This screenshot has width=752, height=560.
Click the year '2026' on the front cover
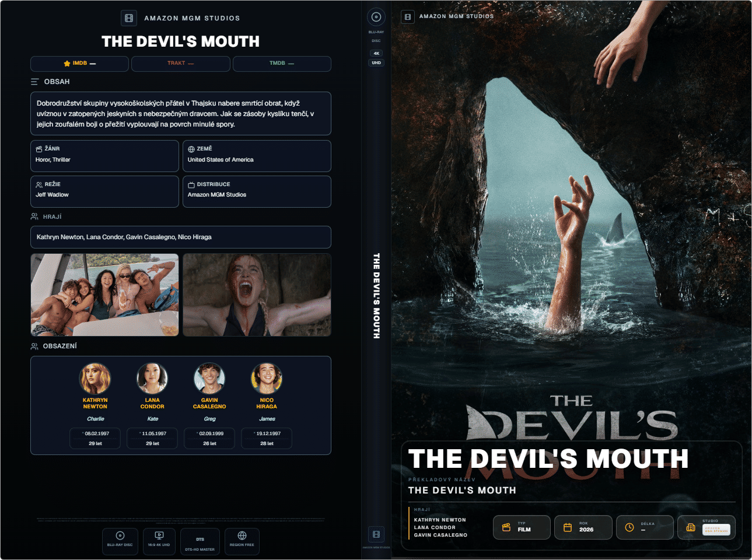point(586,530)
